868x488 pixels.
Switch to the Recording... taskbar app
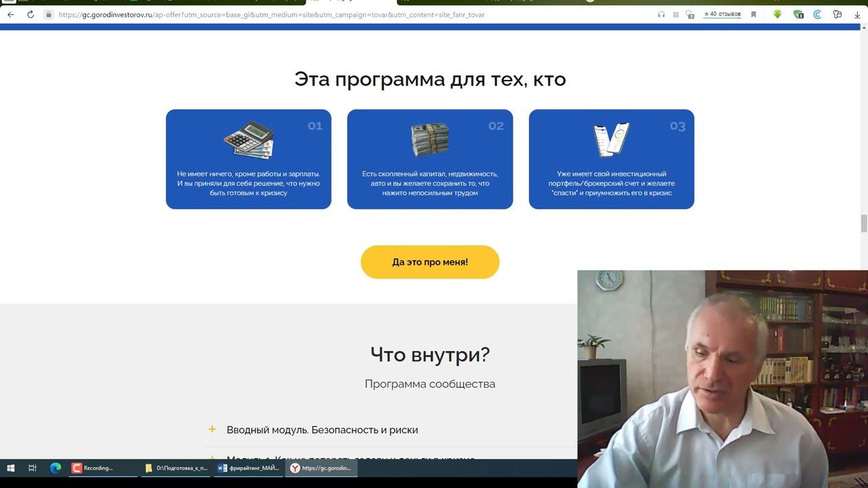[103, 468]
